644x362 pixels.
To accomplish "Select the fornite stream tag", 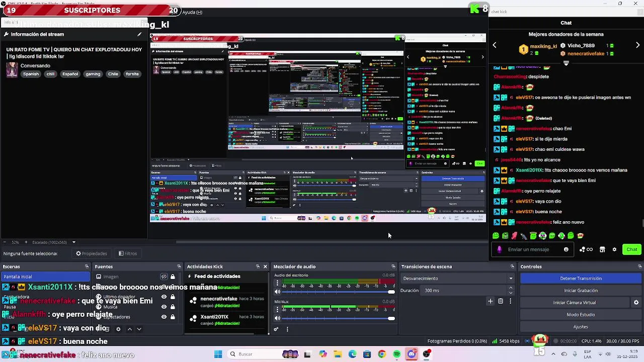I will pyautogui.click(x=132, y=74).
